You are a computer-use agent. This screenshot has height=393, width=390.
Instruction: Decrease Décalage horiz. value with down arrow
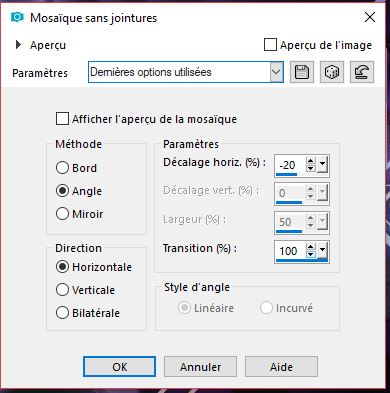311,168
